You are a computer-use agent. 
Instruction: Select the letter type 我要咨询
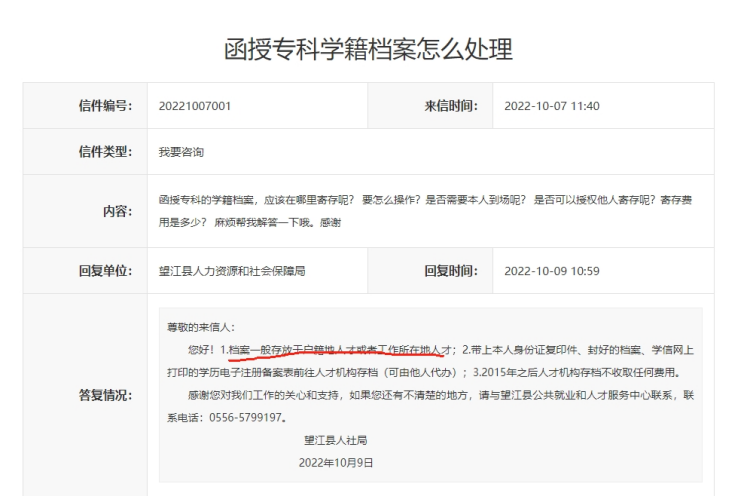point(181,152)
